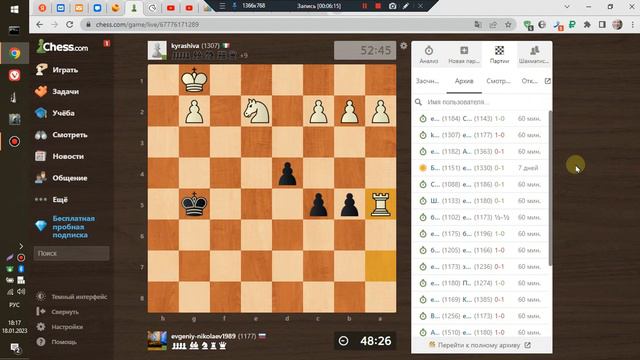Go back in browser history
The width and height of the screenshot is (640, 360).
pos(40,24)
